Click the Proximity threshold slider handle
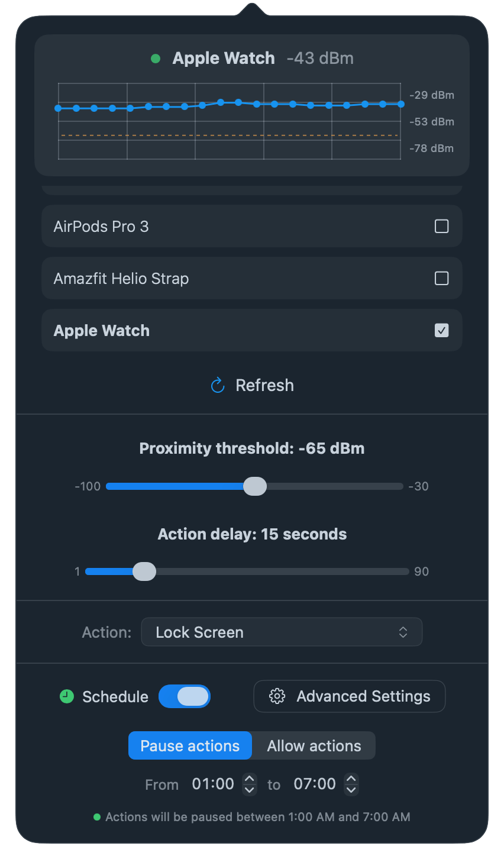This screenshot has width=504, height=859. coord(255,486)
